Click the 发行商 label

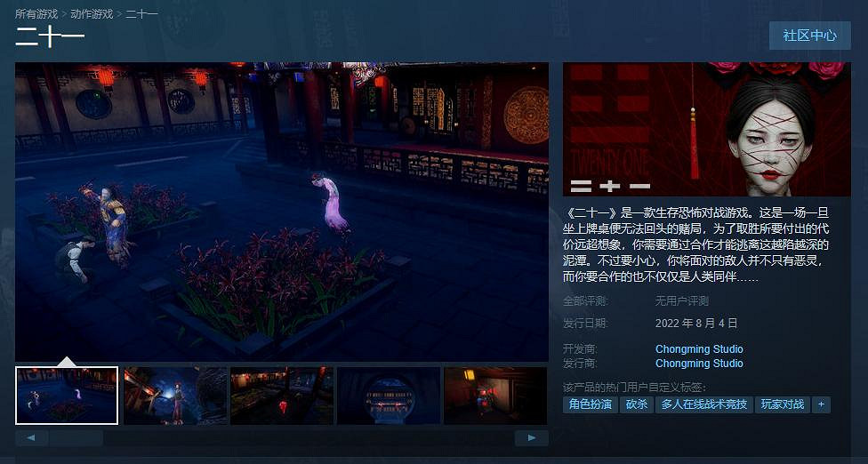[x=580, y=364]
